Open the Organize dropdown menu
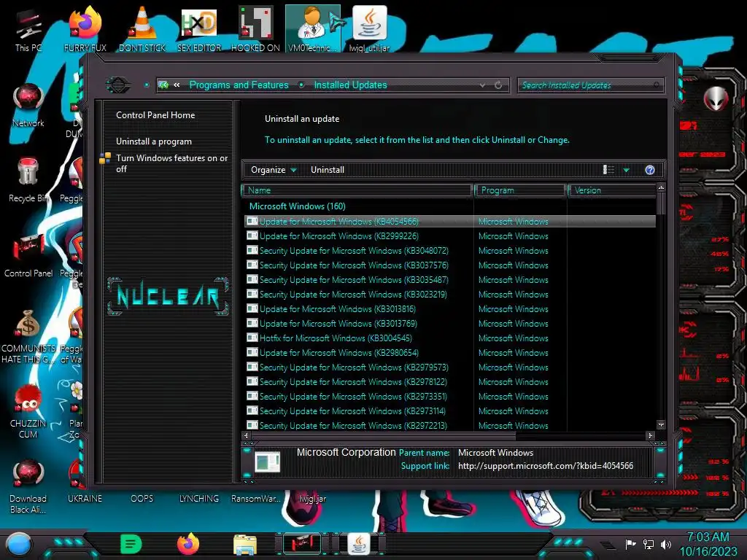The width and height of the screenshot is (747, 560). pos(274,170)
